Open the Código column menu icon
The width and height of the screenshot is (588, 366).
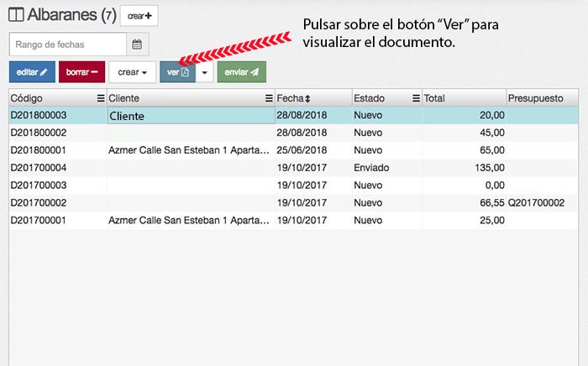click(101, 98)
